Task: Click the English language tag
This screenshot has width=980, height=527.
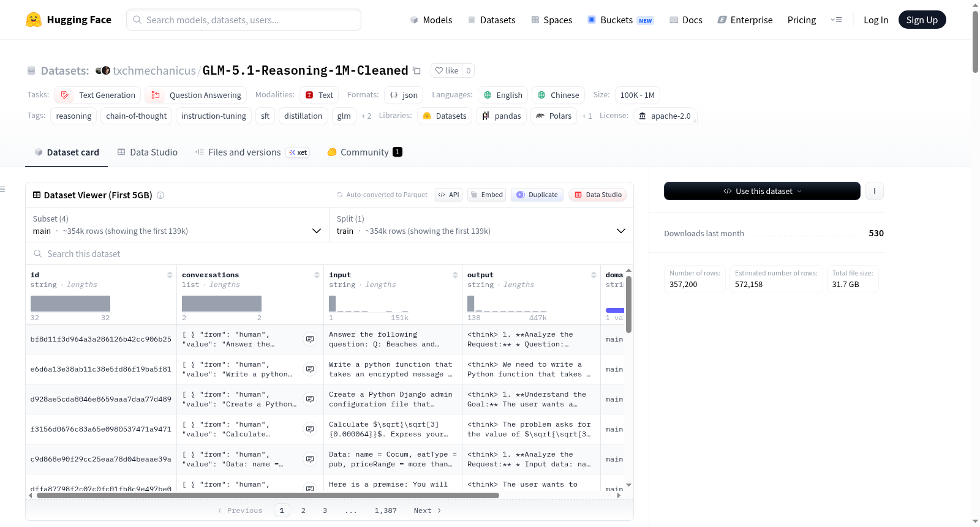Action: tap(503, 95)
